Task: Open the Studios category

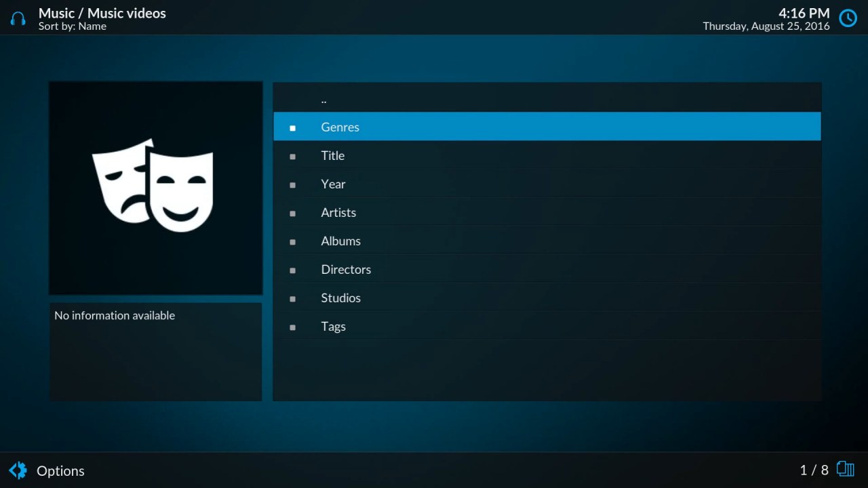Action: click(340, 298)
